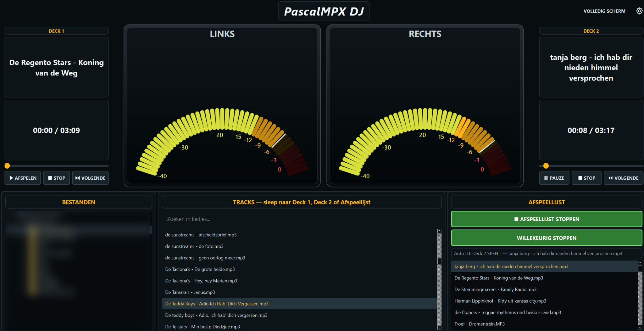Pause Deck 2 with the Pauze button
This screenshot has height=331, width=644.
coord(554,178)
